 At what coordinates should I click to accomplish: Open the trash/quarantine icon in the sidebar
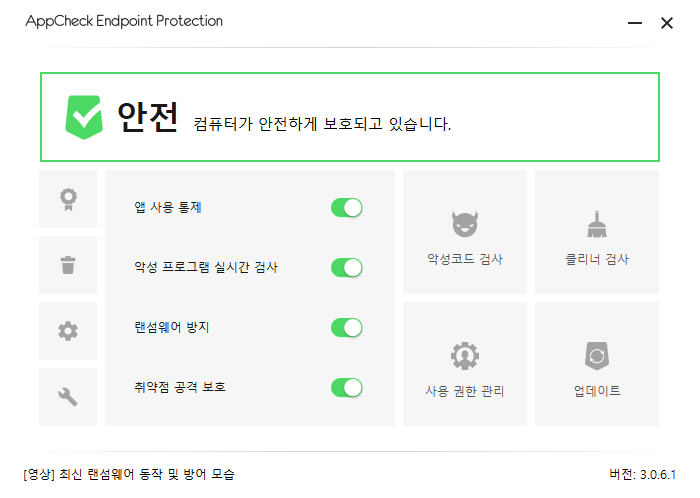pos(68,265)
